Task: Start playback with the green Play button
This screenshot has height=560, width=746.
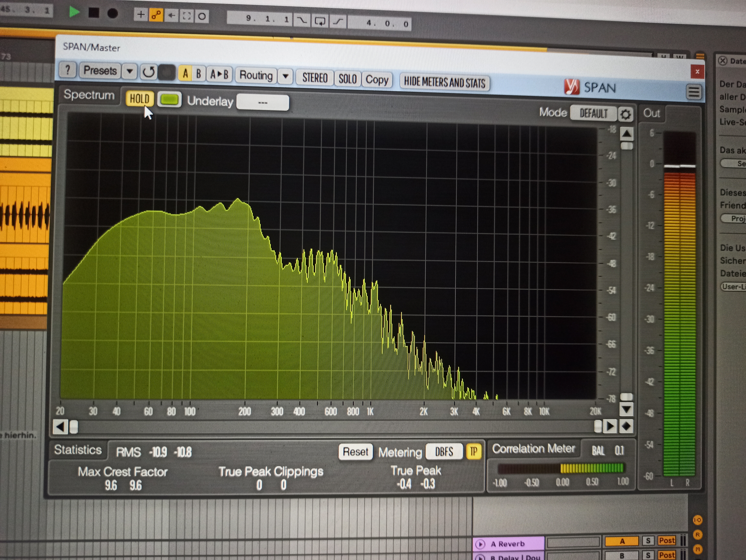Action: 74,12
